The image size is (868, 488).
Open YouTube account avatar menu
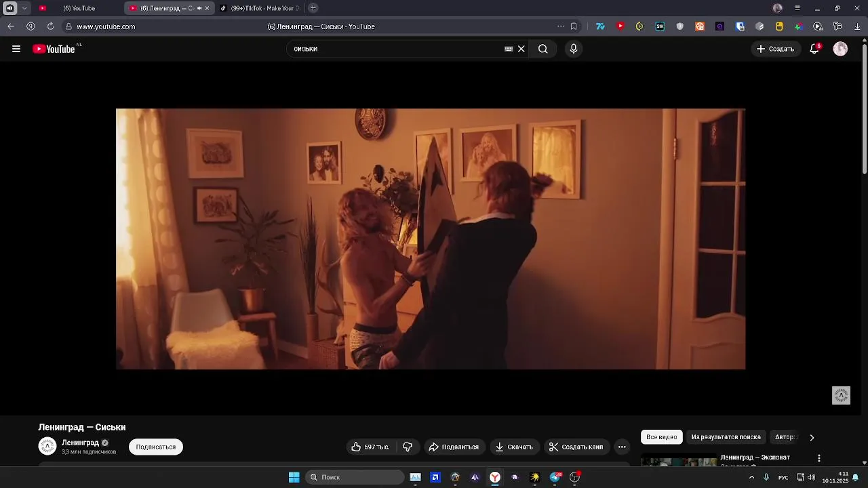pos(840,49)
